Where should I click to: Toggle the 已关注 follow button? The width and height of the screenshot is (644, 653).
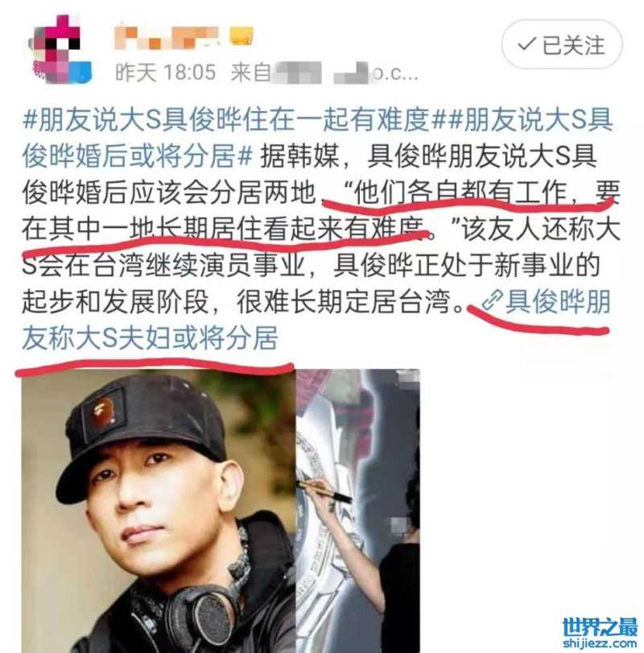(x=562, y=44)
